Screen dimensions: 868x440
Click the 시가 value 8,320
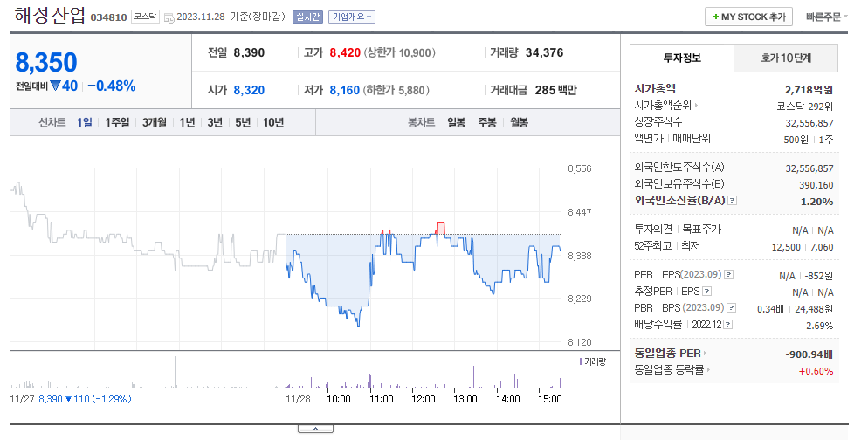(x=249, y=90)
